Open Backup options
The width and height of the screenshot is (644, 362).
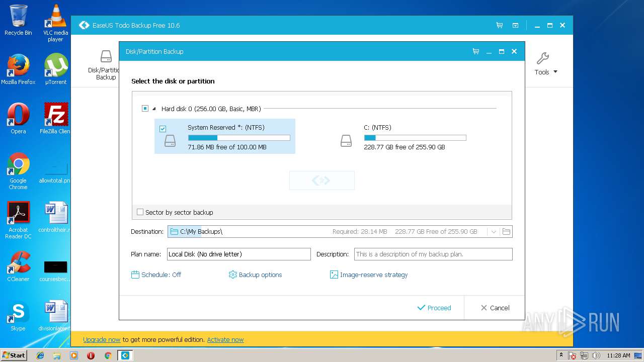[255, 275]
